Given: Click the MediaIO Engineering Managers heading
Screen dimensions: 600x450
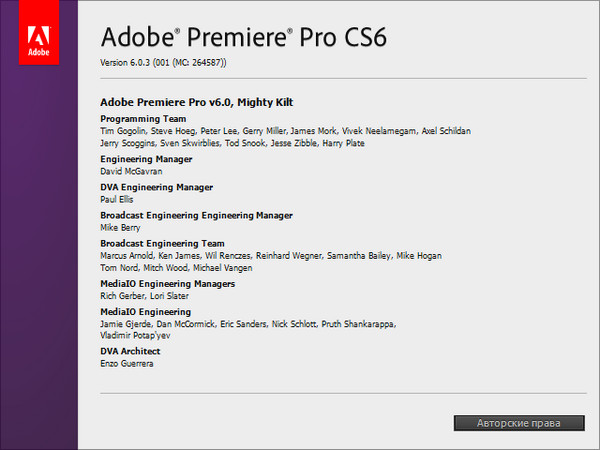Looking at the screenshot, I should (x=167, y=284).
